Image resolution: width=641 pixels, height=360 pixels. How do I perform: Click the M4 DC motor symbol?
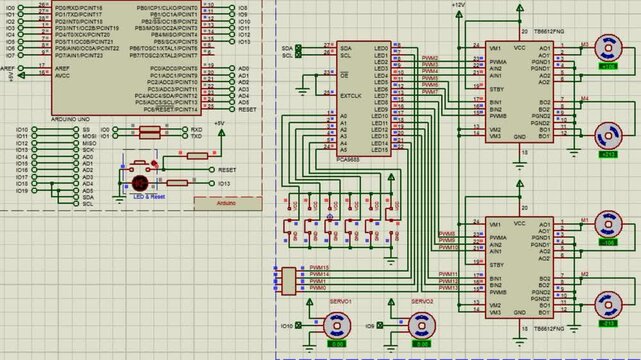pos(608,136)
